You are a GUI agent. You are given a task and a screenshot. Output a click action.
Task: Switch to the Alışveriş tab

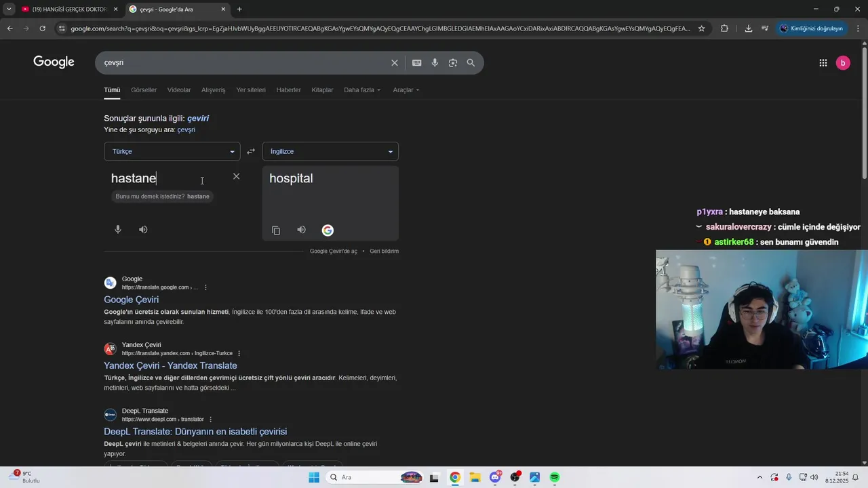(x=213, y=90)
